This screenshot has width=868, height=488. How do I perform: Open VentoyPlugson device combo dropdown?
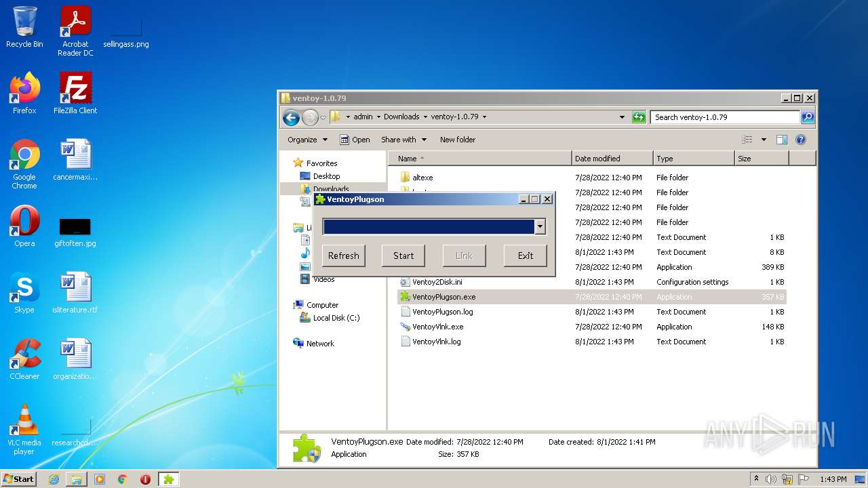540,227
